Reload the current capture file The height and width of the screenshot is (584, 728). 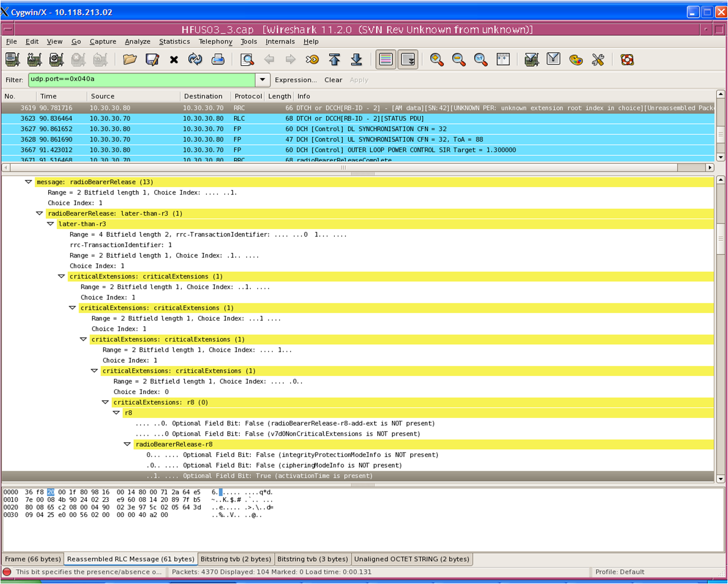(195, 60)
